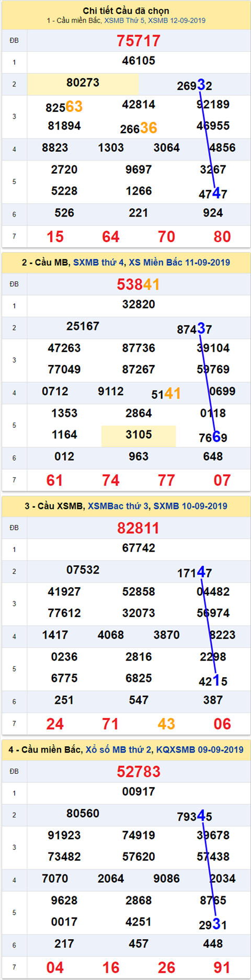Image resolution: width=251 pixels, height=980 pixels.
Task: Click the number 80560
Action: [83, 814]
